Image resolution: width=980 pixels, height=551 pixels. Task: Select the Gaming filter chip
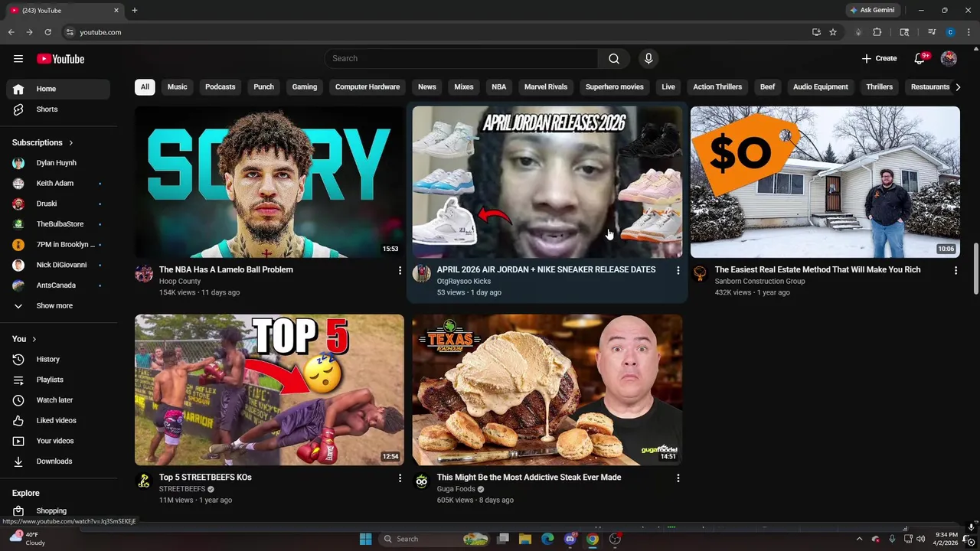click(305, 87)
